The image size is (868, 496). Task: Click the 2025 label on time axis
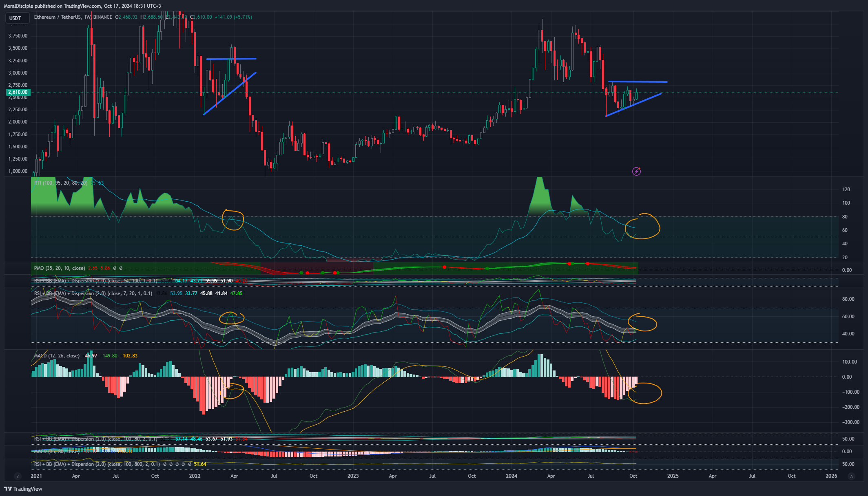pyautogui.click(x=673, y=476)
